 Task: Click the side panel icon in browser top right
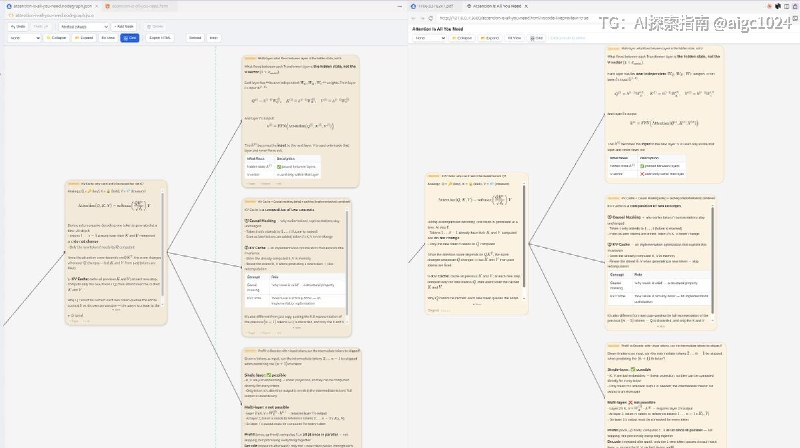coord(786,6)
